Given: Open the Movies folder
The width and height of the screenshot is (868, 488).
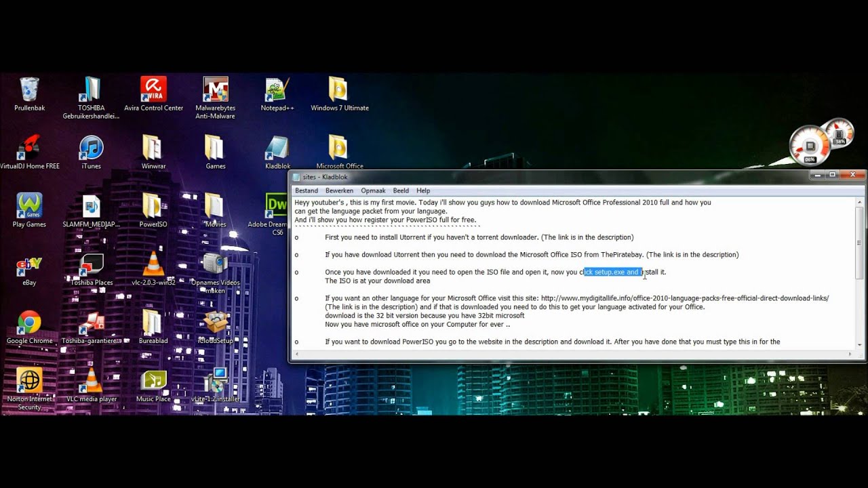Looking at the screenshot, I should point(215,211).
